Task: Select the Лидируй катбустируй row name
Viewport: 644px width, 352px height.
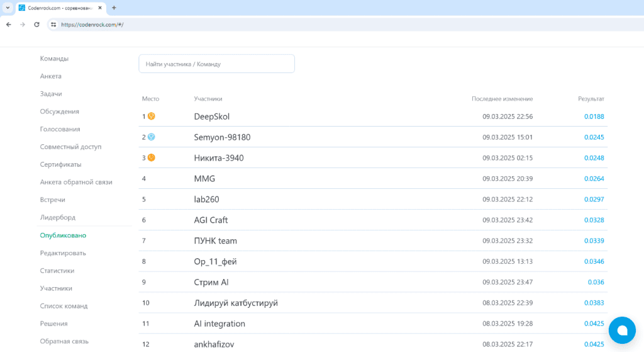Action: click(x=236, y=303)
